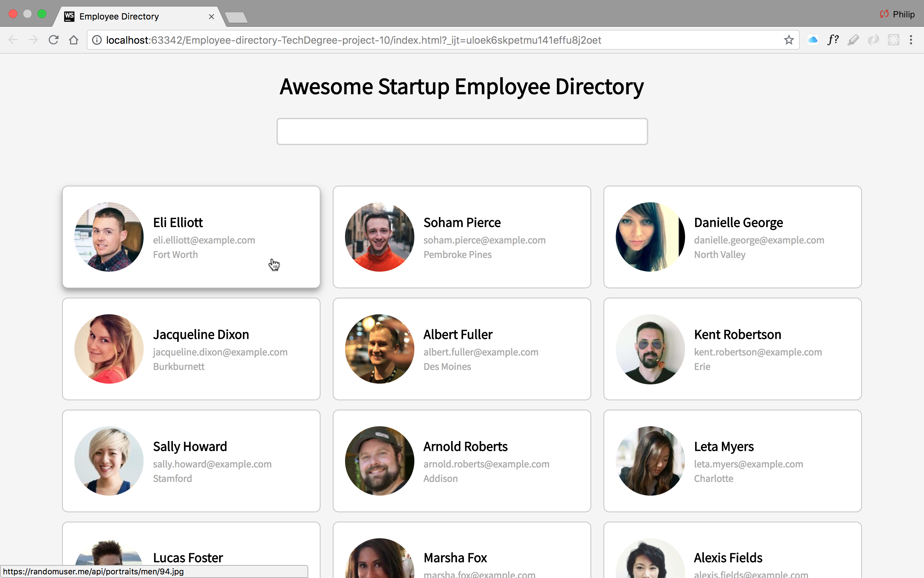Click the pencil extension icon

[x=853, y=40]
